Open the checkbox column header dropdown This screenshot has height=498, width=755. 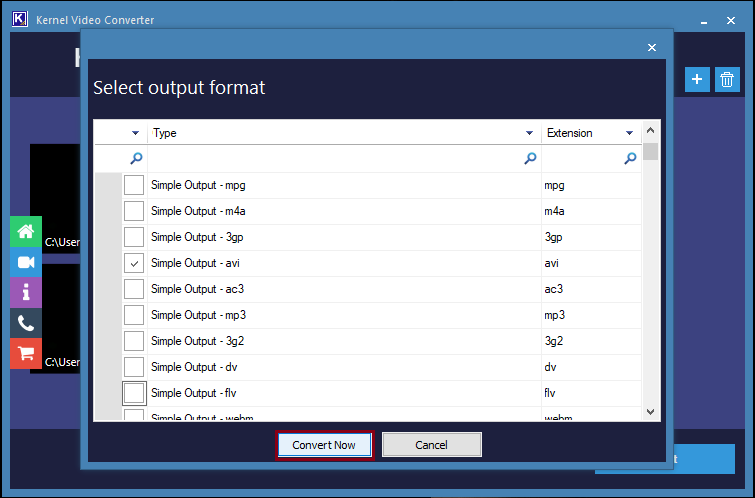tap(135, 133)
